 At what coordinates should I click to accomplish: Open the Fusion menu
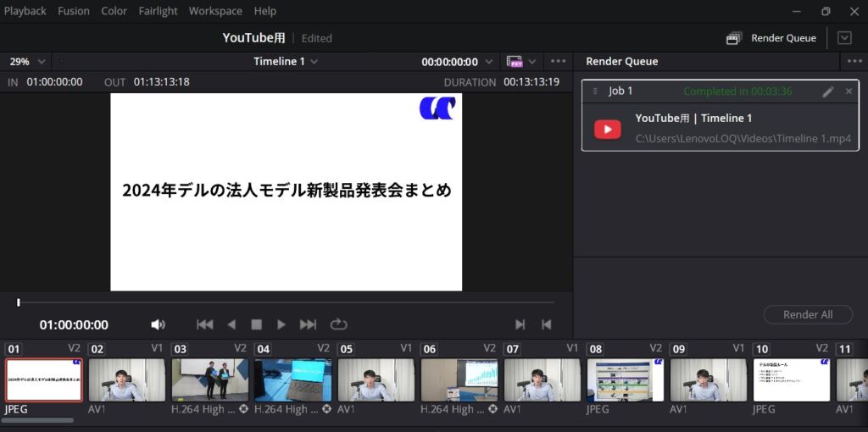74,11
